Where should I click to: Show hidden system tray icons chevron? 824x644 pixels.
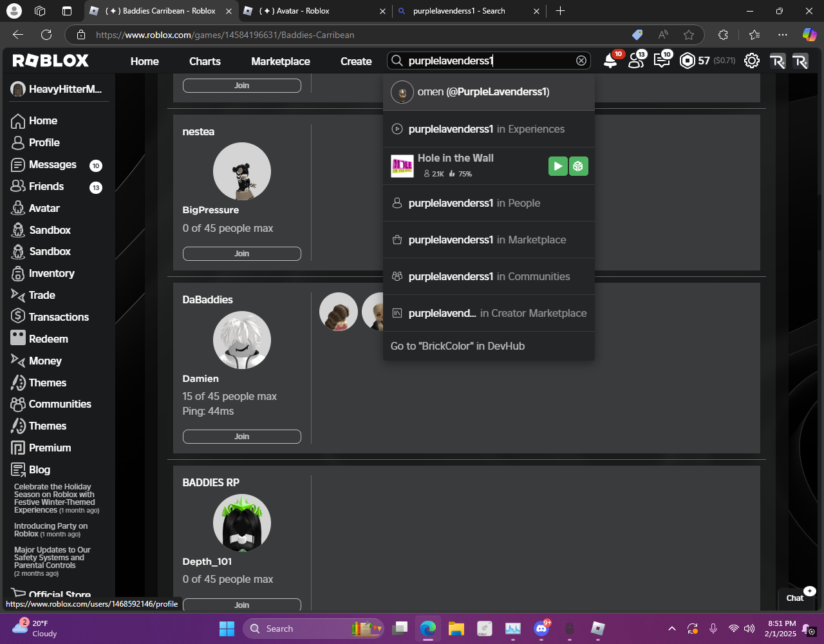click(672, 629)
